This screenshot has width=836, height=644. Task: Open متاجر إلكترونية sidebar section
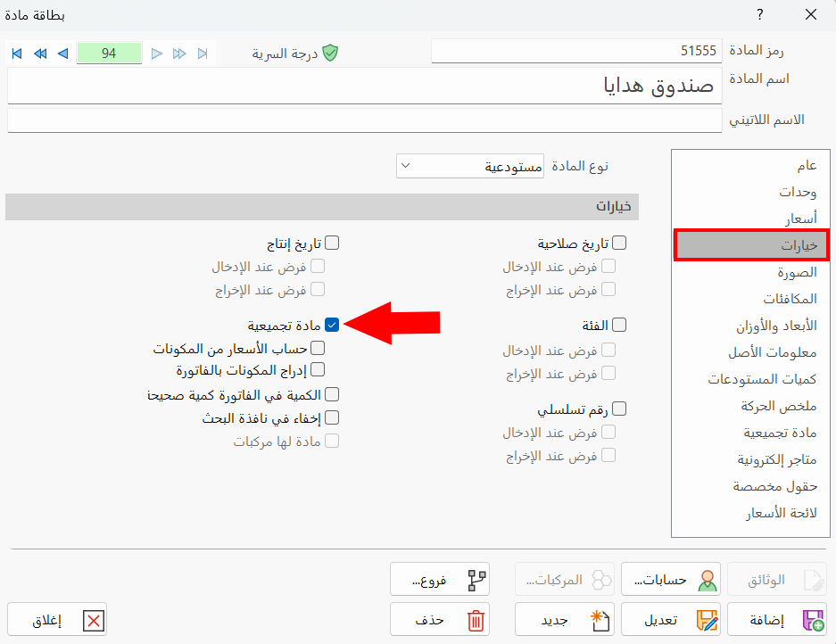[750, 459]
